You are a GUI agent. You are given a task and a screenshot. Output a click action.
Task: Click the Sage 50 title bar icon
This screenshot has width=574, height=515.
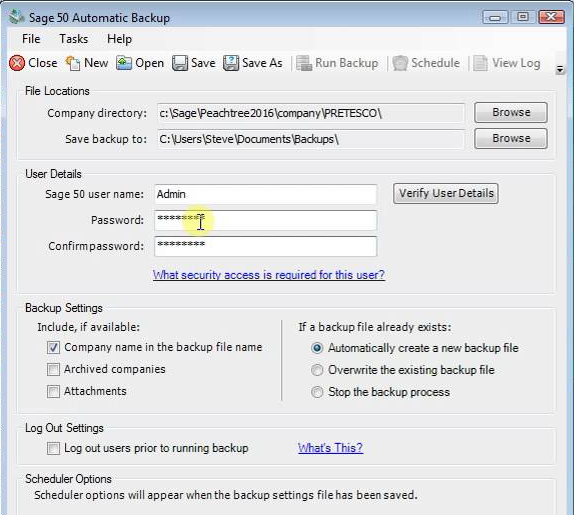click(16, 17)
